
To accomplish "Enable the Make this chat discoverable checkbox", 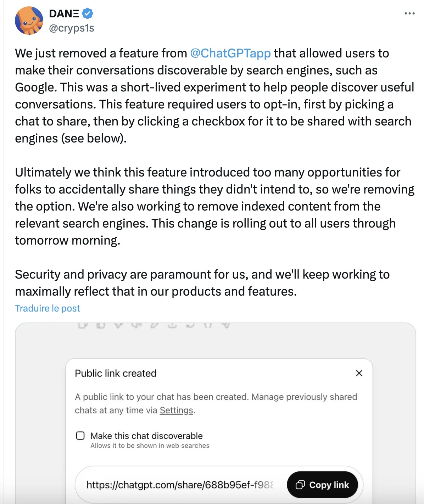I will pyautogui.click(x=80, y=436).
